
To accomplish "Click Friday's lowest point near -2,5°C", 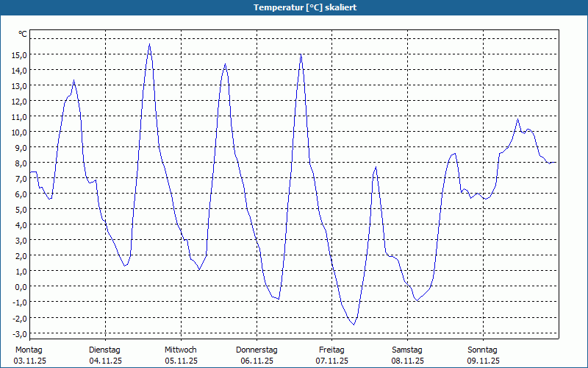I will point(354,325).
